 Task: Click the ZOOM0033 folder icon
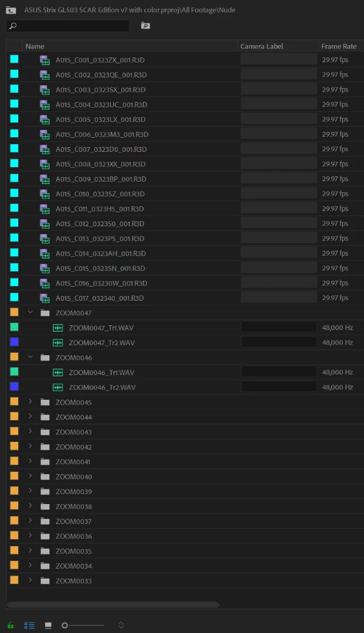pyautogui.click(x=45, y=581)
